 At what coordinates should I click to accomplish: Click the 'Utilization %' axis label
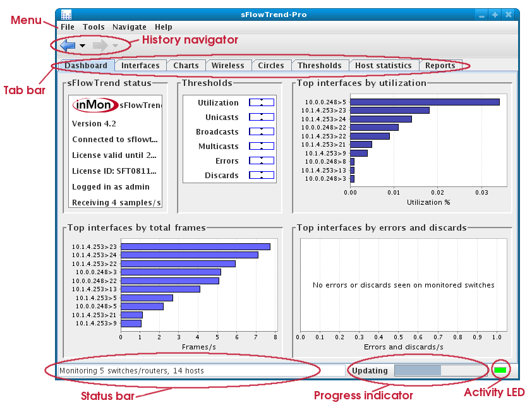[x=428, y=202]
